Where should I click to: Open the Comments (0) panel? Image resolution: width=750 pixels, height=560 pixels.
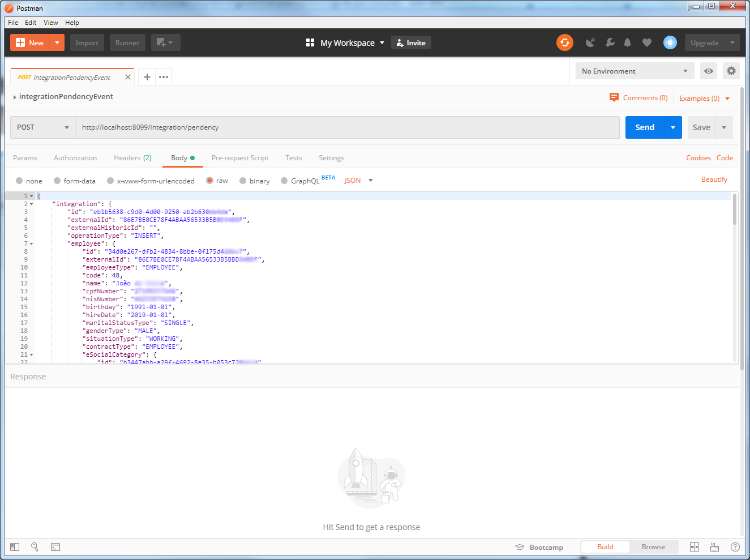(x=638, y=97)
